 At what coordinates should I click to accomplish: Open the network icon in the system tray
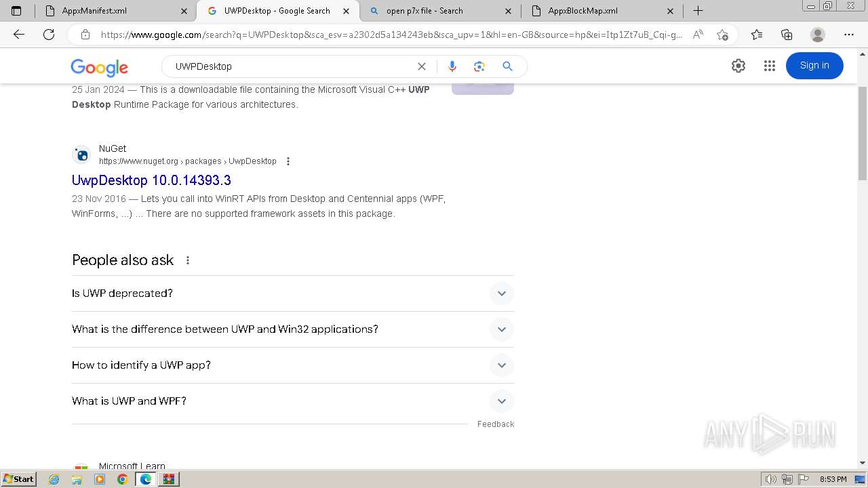[787, 479]
